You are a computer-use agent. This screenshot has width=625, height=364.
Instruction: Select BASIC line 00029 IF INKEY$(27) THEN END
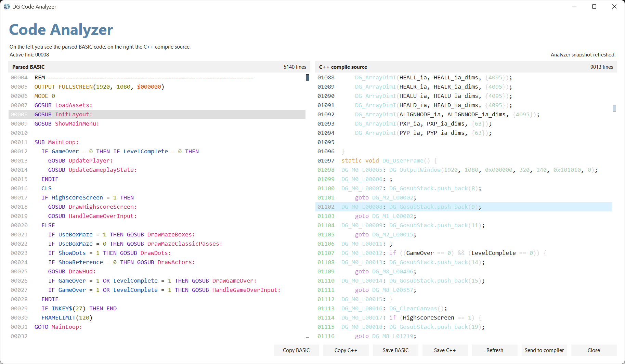coord(157,308)
